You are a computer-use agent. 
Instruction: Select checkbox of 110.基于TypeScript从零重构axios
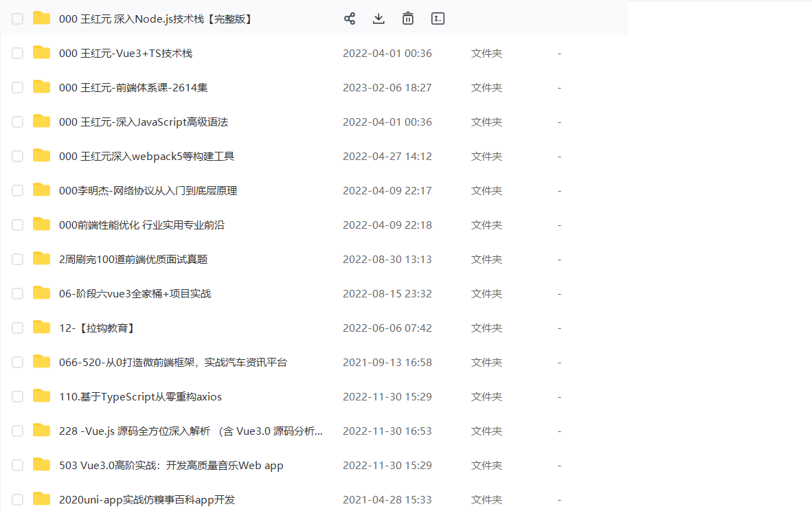18,396
